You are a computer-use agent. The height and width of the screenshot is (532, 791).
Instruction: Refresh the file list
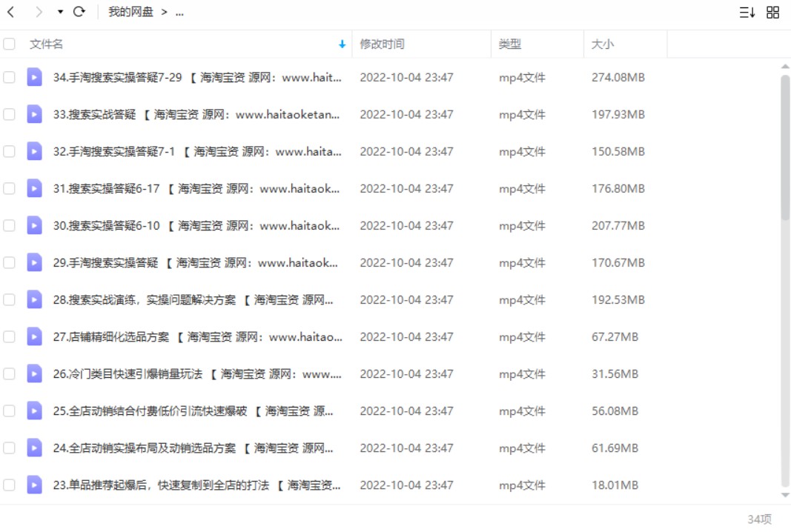(x=79, y=12)
